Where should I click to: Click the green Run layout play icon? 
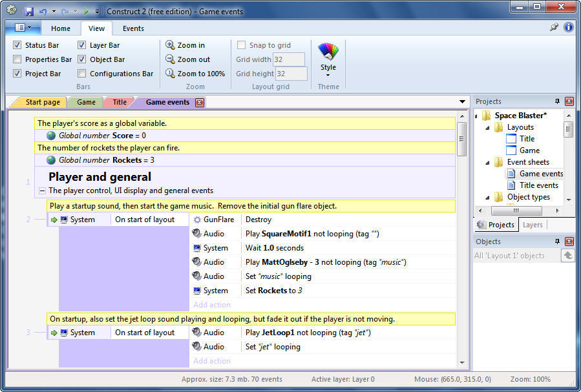pos(86,12)
